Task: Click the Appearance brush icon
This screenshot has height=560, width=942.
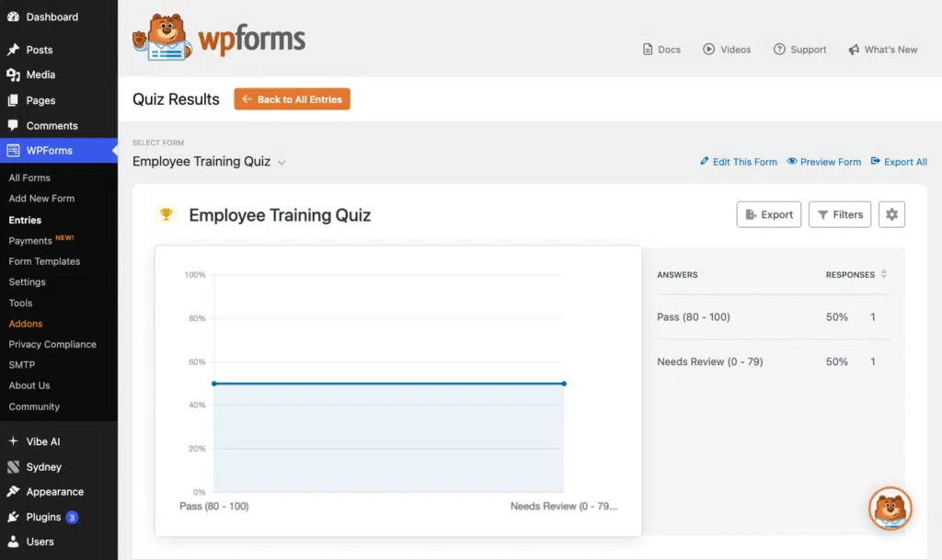Action: tap(13, 492)
